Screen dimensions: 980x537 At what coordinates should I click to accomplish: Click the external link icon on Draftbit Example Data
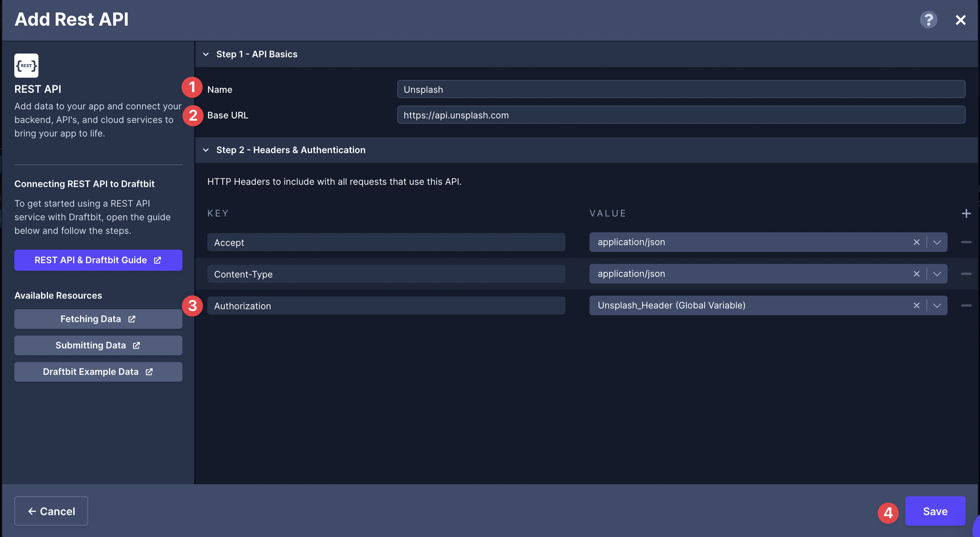pos(149,371)
